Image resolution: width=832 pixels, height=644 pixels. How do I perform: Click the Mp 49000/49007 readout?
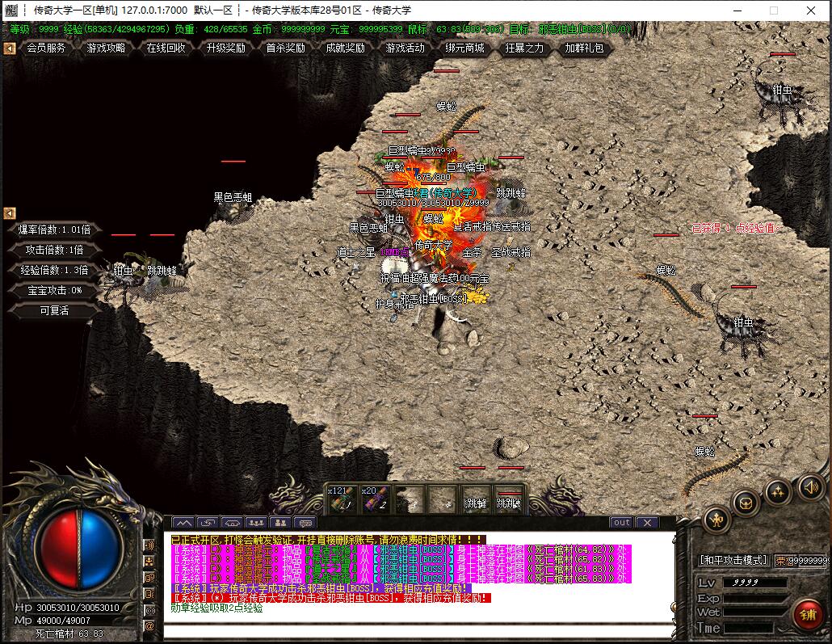(x=63, y=620)
